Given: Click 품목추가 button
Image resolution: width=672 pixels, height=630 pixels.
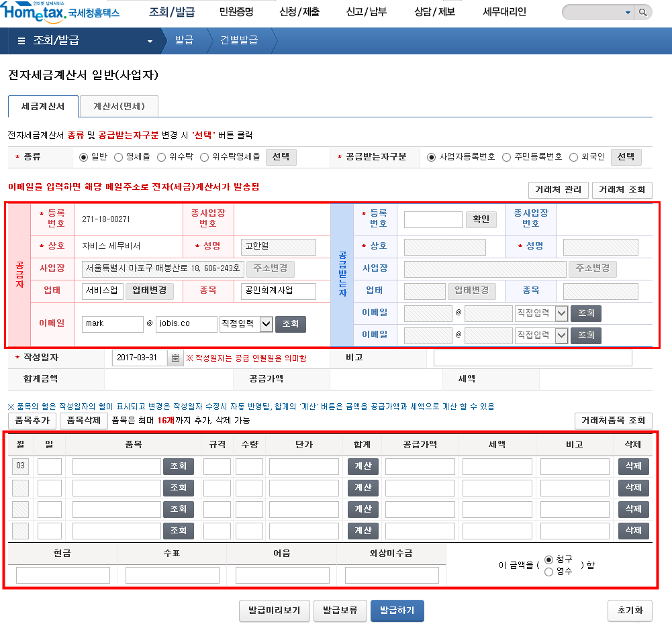Looking at the screenshot, I should point(32,421).
